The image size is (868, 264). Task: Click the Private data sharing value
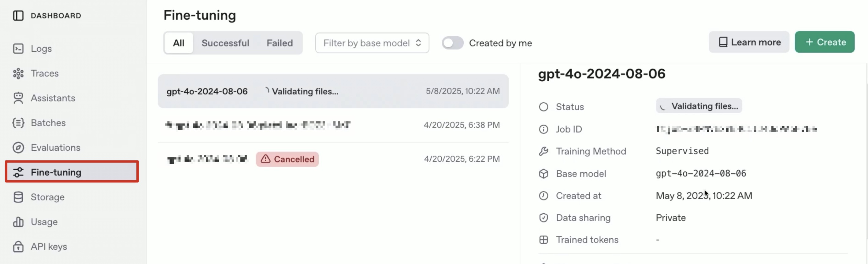670,218
